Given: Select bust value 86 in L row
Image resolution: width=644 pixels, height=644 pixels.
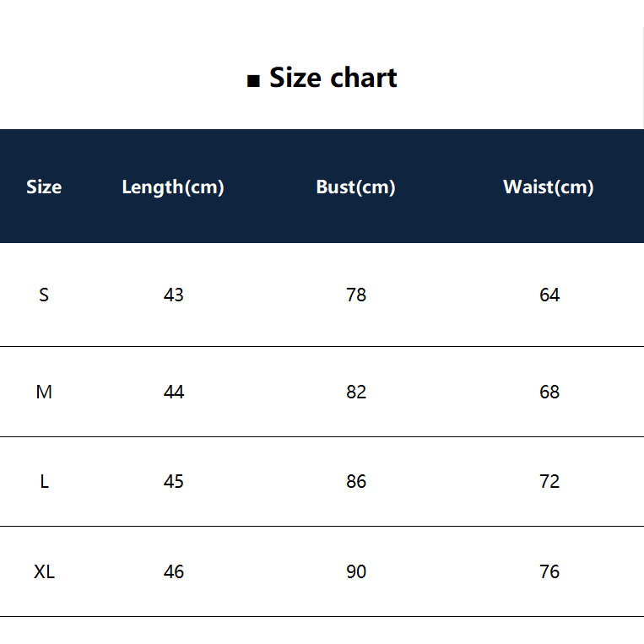Looking at the screenshot, I should 356,481.
